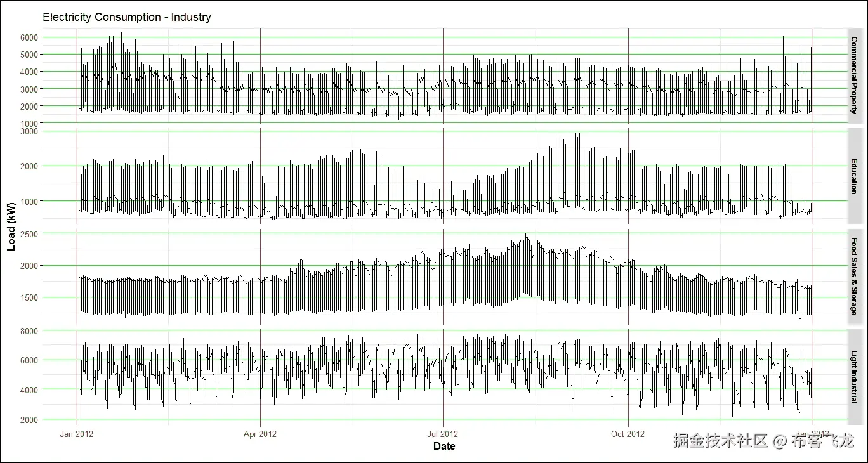
Task: Click the 2000 tick in Commercial Property panel
Action: [x=30, y=106]
